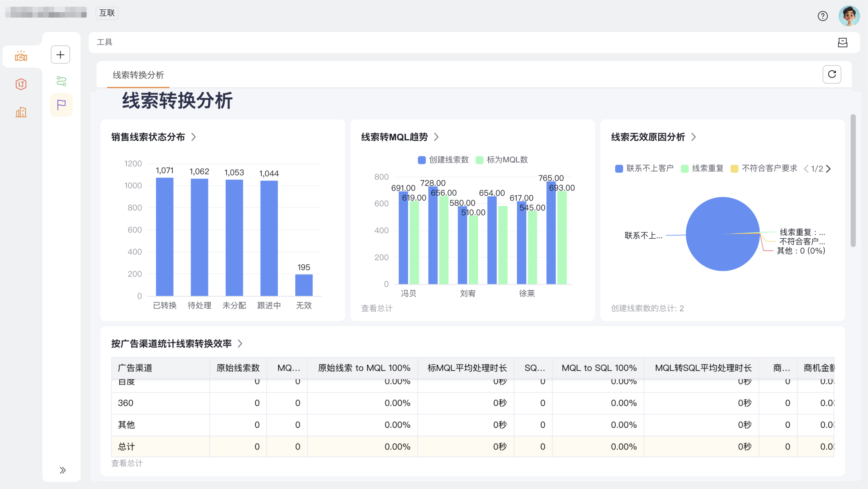Click the 互联 tag at top
868x489 pixels.
107,13
